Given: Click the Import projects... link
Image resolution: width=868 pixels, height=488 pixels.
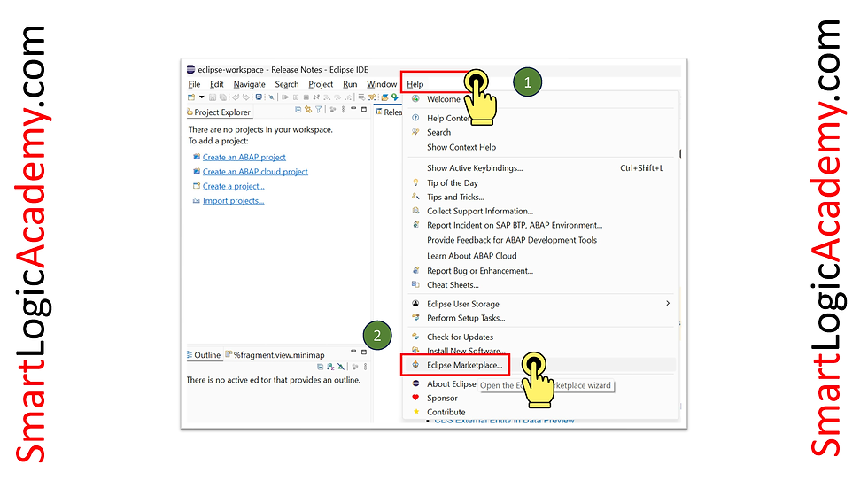Looking at the screenshot, I should pos(233,200).
